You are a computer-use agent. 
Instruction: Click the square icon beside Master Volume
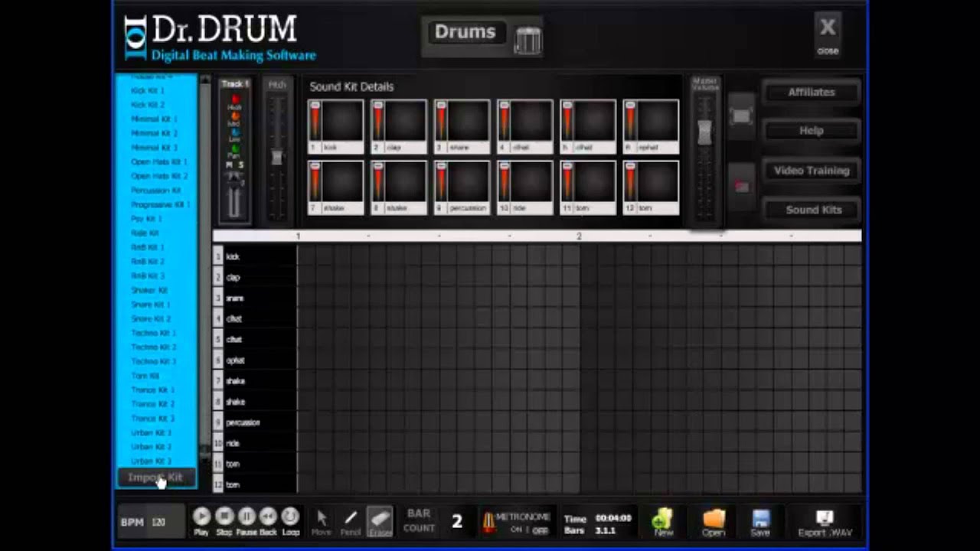740,116
